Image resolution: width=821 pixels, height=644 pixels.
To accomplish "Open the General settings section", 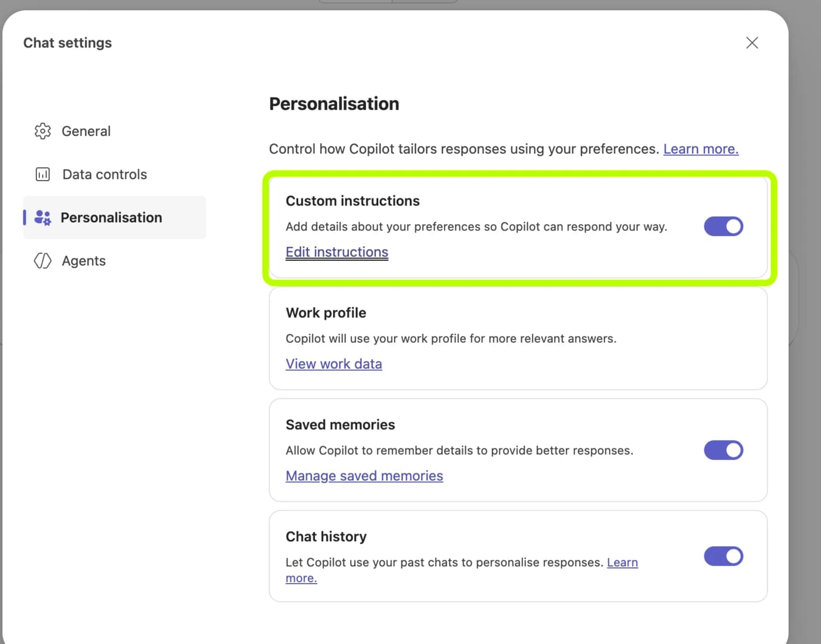I will [114, 131].
